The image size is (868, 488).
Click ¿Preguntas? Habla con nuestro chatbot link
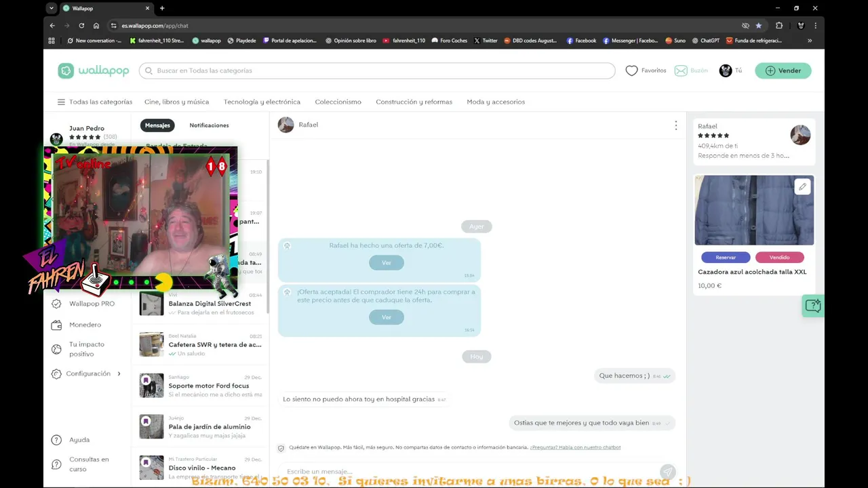[x=575, y=447]
